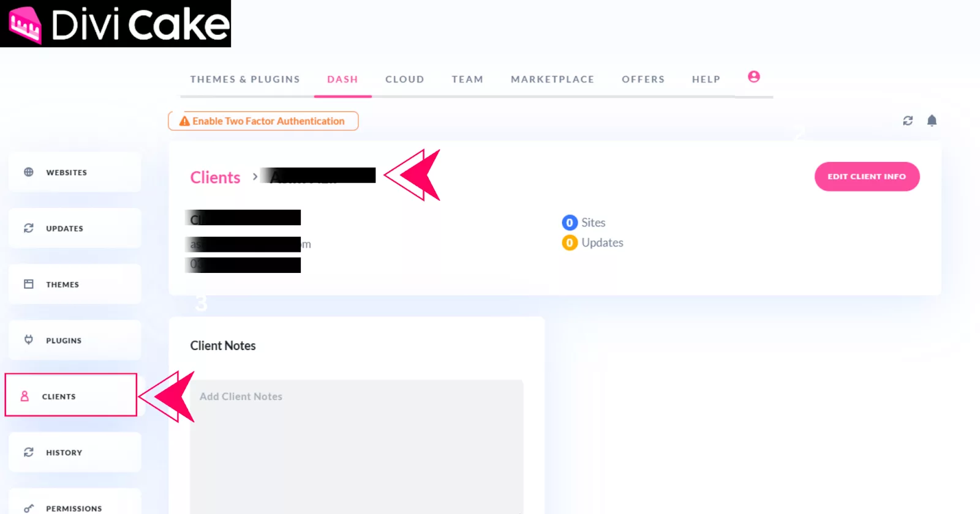The width and height of the screenshot is (980, 514).
Task: Go back to Clients breadcrumb link
Action: pyautogui.click(x=215, y=177)
